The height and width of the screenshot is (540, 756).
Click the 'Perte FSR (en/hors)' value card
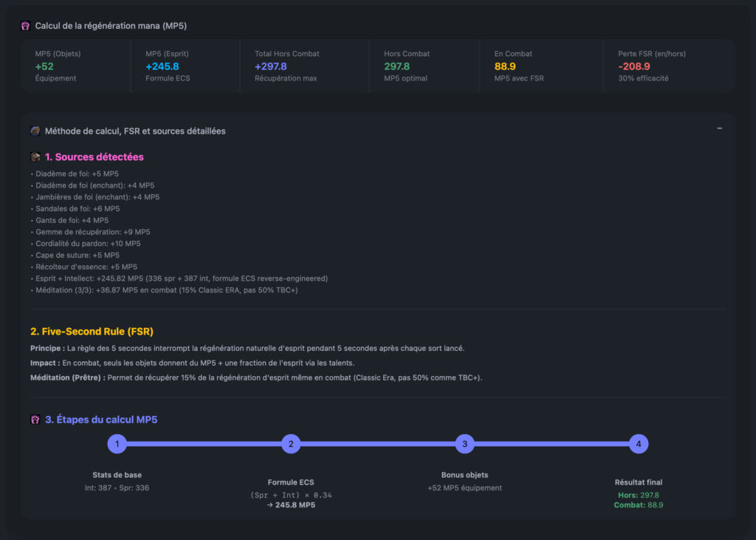(670, 66)
